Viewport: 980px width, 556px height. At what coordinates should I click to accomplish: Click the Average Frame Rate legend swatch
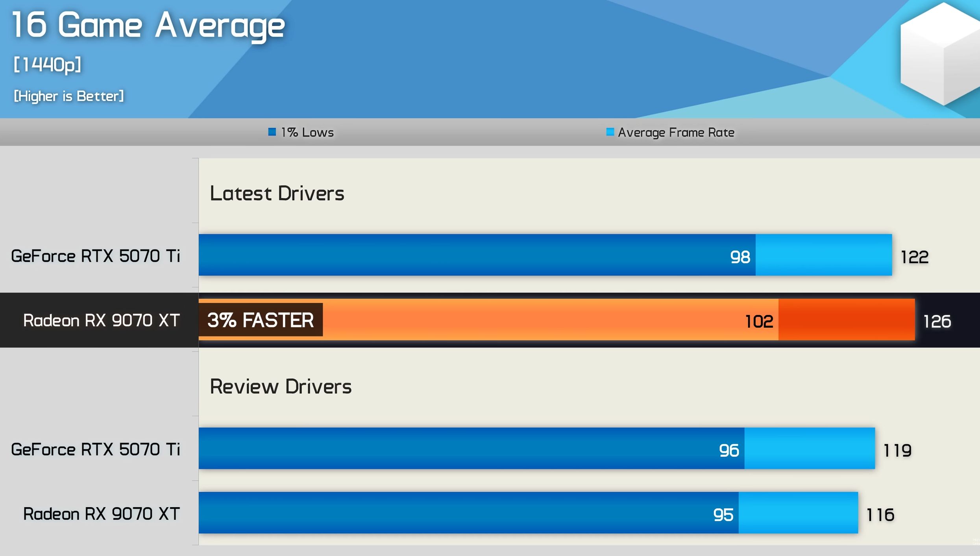(x=610, y=132)
